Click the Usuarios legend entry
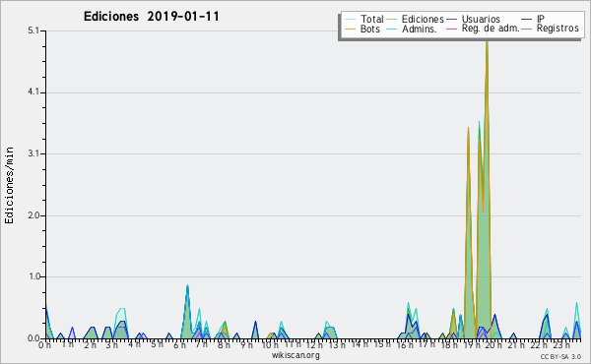 (474, 19)
